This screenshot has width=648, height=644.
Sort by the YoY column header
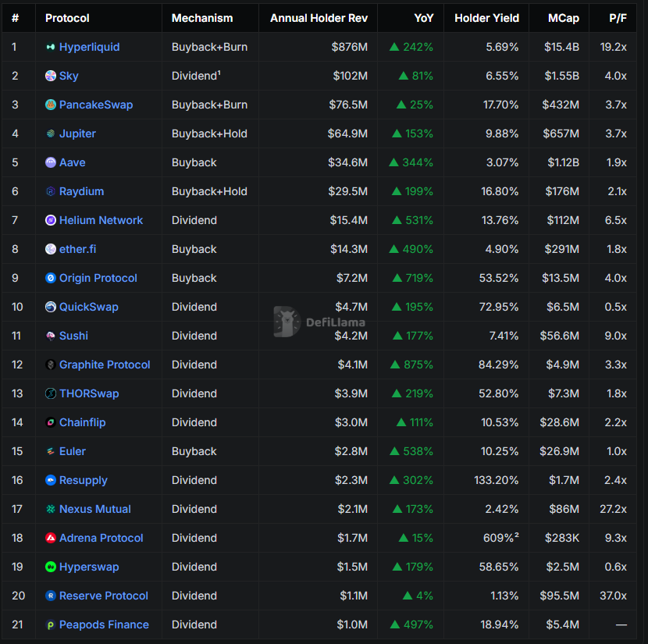point(424,18)
